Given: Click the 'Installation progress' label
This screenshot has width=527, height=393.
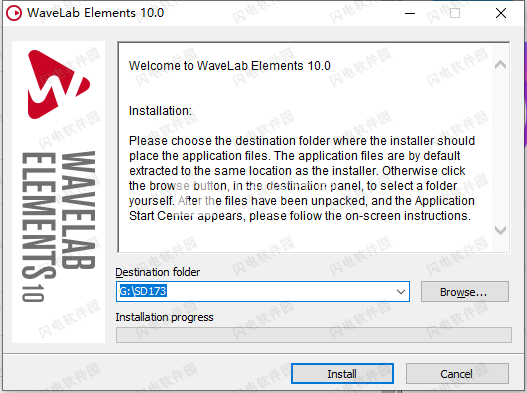Looking at the screenshot, I should pyautogui.click(x=164, y=317).
